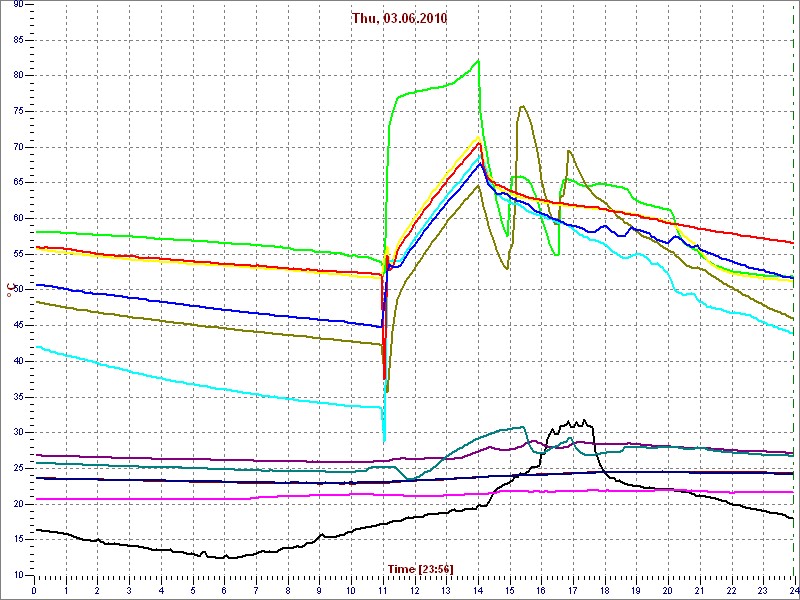This screenshot has height=600, width=800.
Task: Click the "90" temperature axis label
Action: 16,5
